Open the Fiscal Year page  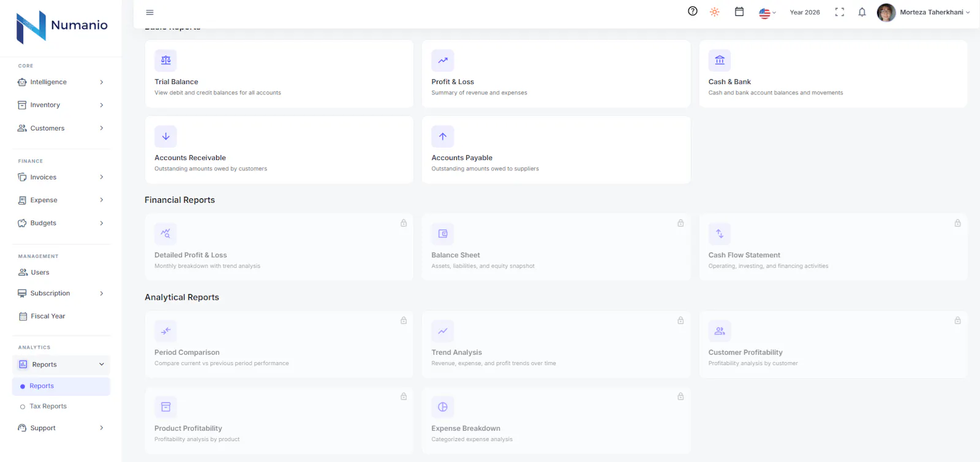coord(61,316)
